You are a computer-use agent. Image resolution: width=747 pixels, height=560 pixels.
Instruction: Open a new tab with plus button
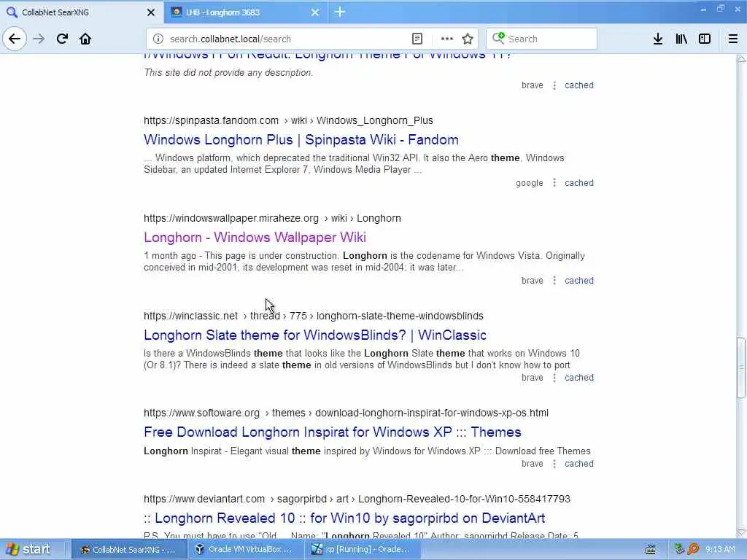tap(340, 12)
